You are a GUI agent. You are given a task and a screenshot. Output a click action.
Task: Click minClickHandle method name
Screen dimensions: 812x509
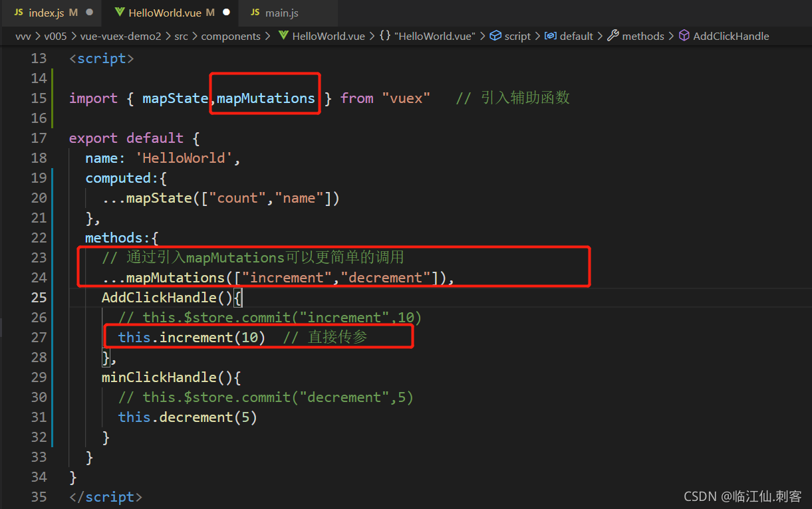tap(159, 377)
